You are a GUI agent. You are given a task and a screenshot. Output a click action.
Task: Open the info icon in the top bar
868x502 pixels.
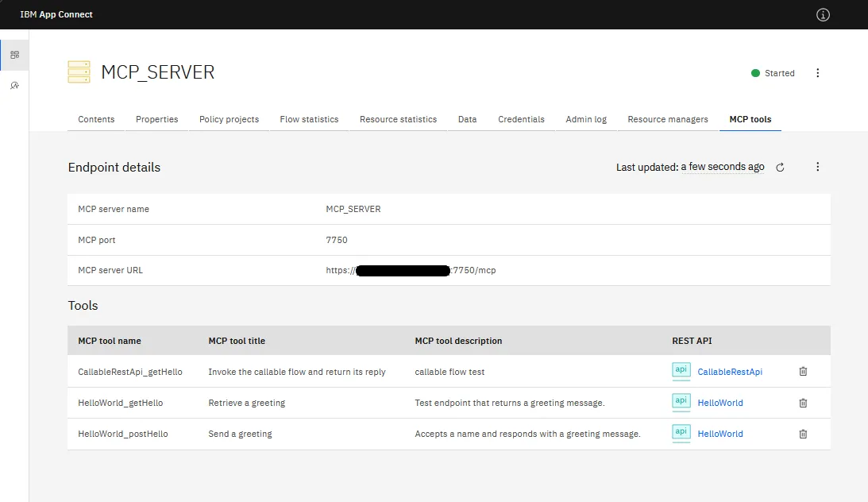(823, 15)
